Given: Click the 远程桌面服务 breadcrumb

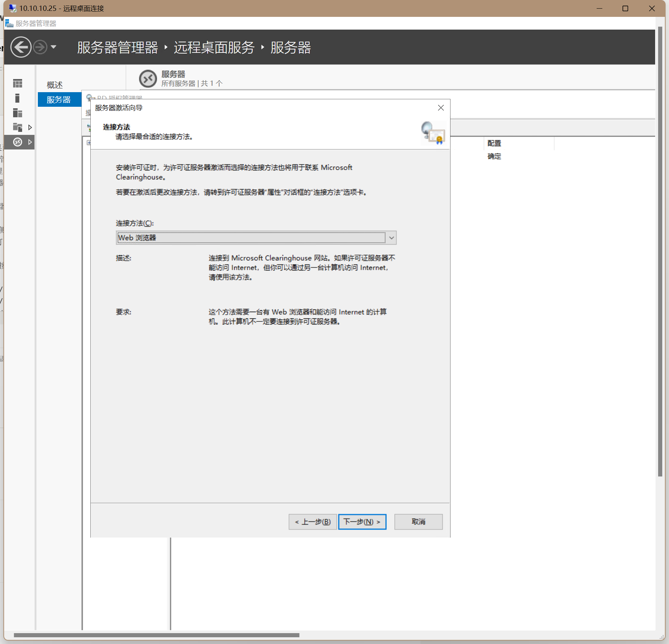Looking at the screenshot, I should pos(214,48).
